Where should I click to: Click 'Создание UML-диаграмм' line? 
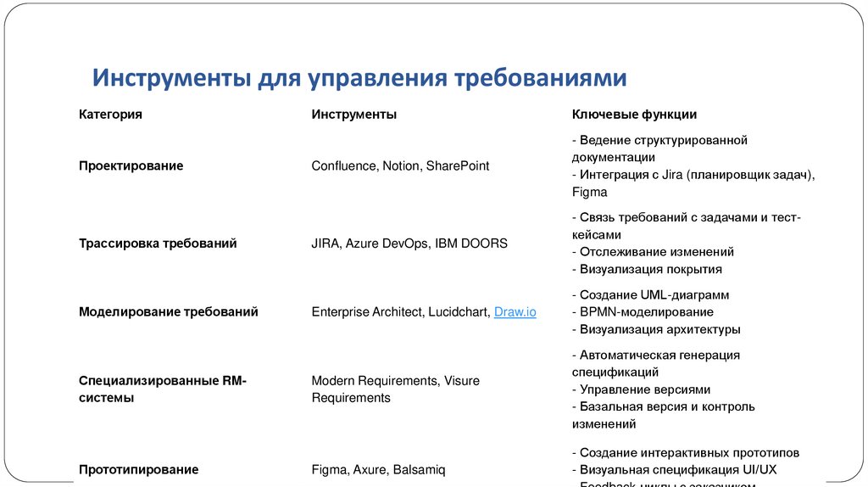[650, 294]
